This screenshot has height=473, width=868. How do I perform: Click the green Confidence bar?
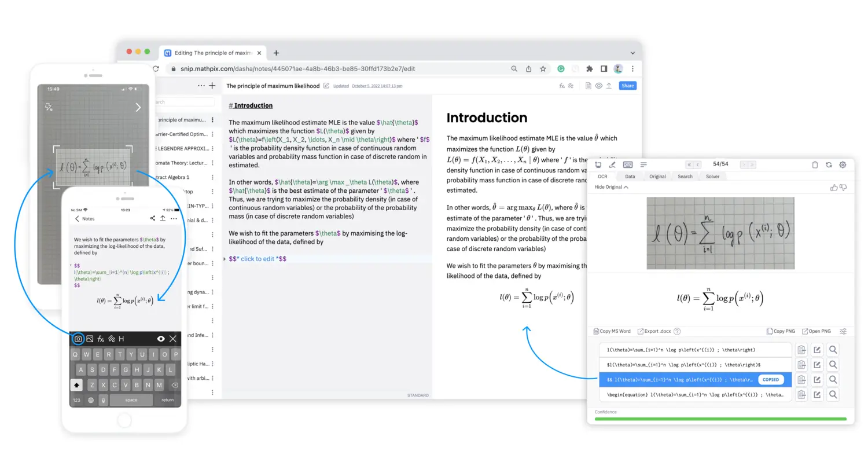click(x=720, y=418)
